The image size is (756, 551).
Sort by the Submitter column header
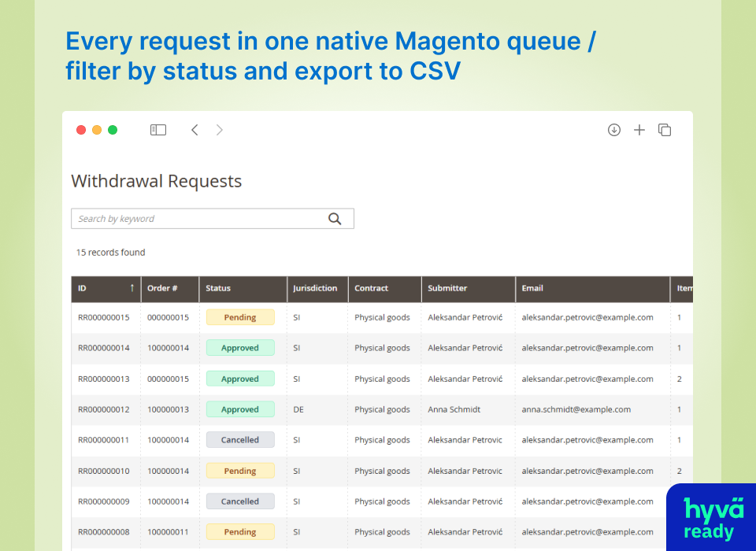(x=468, y=288)
